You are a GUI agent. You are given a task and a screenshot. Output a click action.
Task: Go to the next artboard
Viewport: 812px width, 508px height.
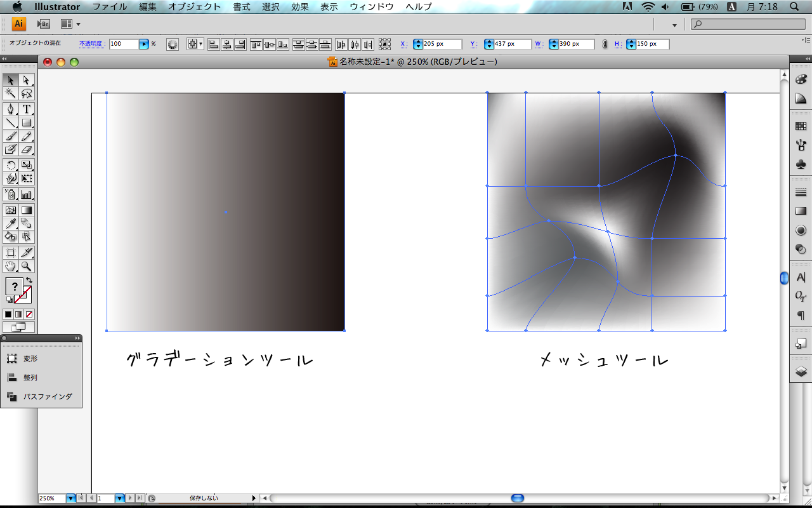click(130, 498)
